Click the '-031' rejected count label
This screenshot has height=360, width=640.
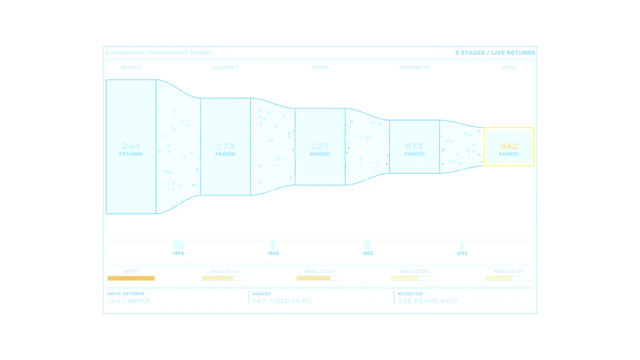coord(462,253)
